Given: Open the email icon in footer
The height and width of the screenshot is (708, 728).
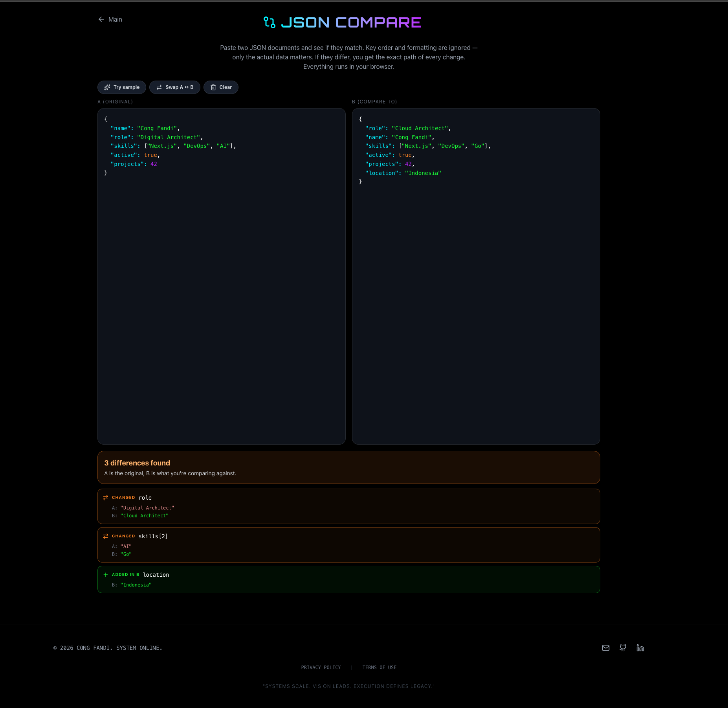Looking at the screenshot, I should pos(606,648).
